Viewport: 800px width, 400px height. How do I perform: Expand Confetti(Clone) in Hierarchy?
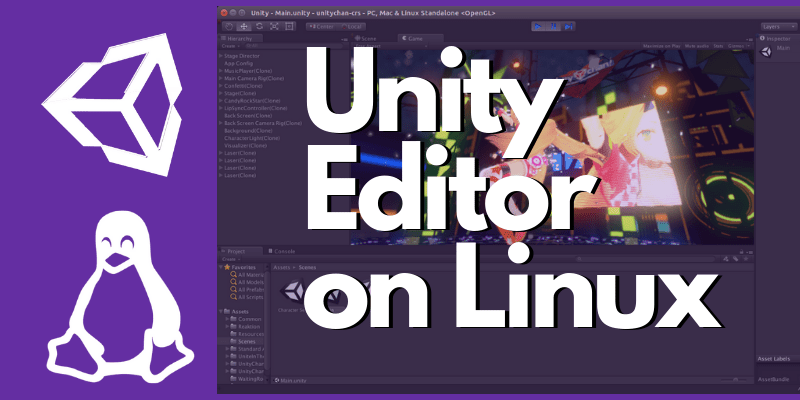pyautogui.click(x=221, y=86)
